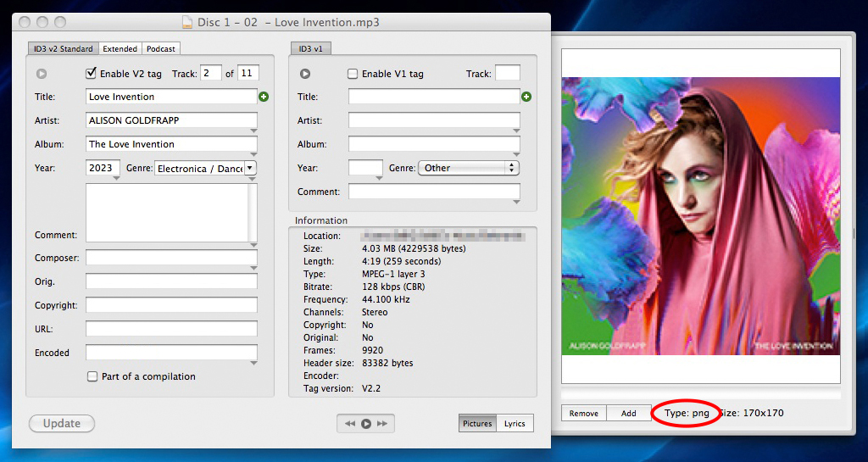Screen dimensions: 868x462
Task: Tick the Enable V1 tag checkbox
Action: (353, 74)
